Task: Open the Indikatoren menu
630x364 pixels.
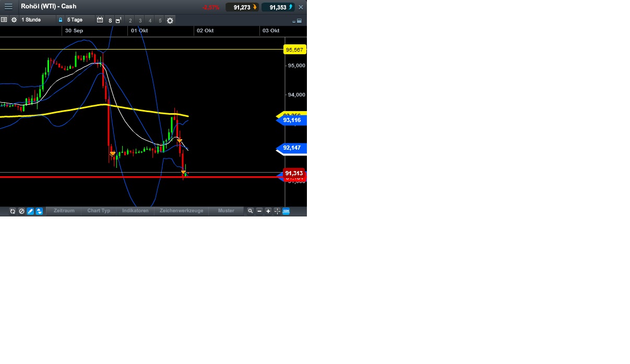Action: (135, 211)
